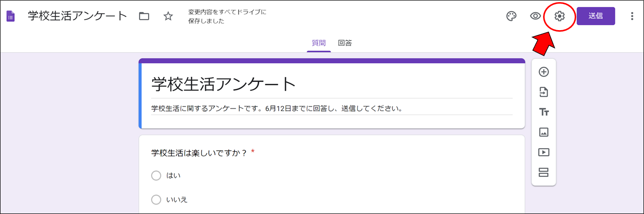Click the import questions icon
644x214 pixels.
click(544, 92)
